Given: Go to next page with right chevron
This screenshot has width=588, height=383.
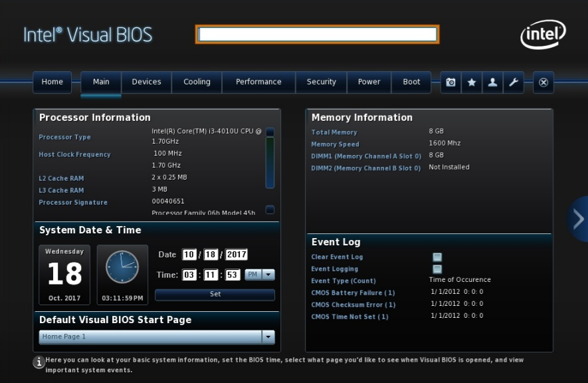Looking at the screenshot, I should click(577, 219).
